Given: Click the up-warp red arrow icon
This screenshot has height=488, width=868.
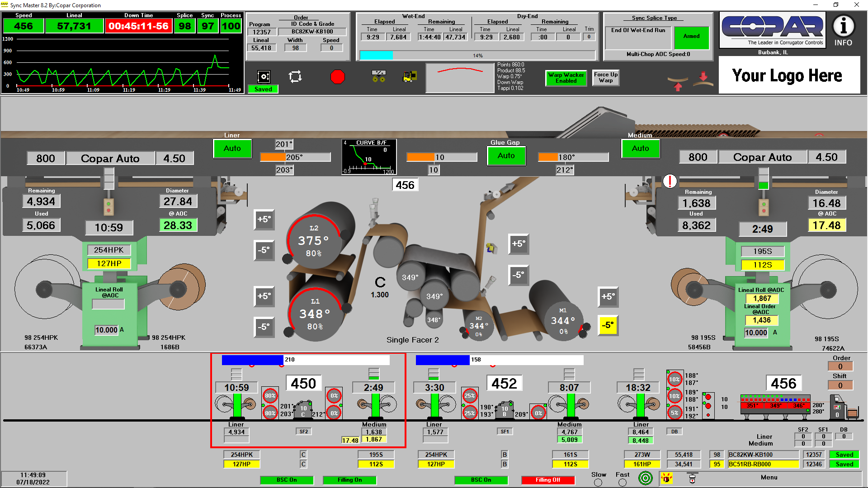Looking at the screenshot, I should (678, 84).
